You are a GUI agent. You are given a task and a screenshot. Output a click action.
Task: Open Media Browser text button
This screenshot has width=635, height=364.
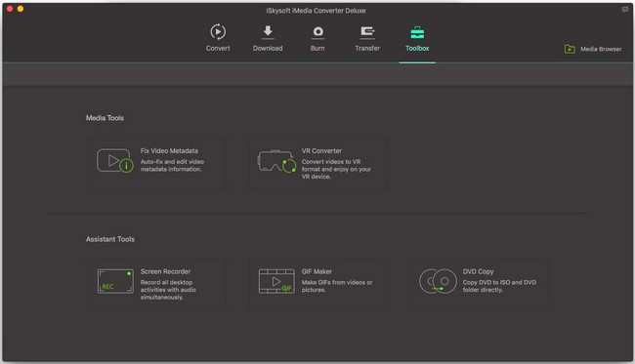[x=601, y=49]
